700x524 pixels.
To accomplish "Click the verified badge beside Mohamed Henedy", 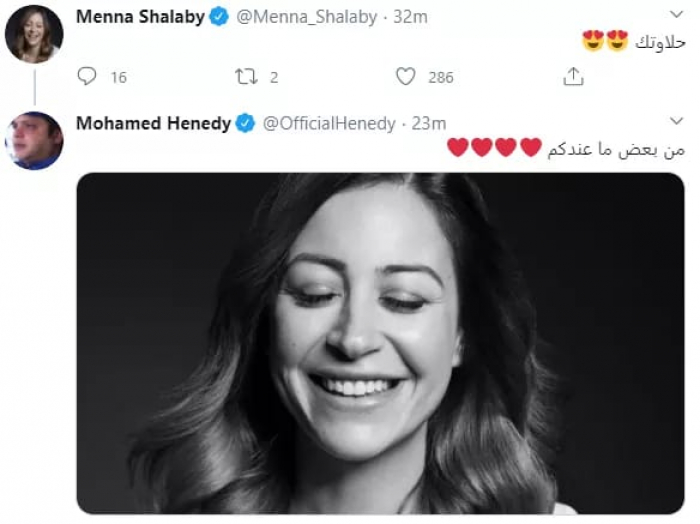I will click(x=246, y=124).
